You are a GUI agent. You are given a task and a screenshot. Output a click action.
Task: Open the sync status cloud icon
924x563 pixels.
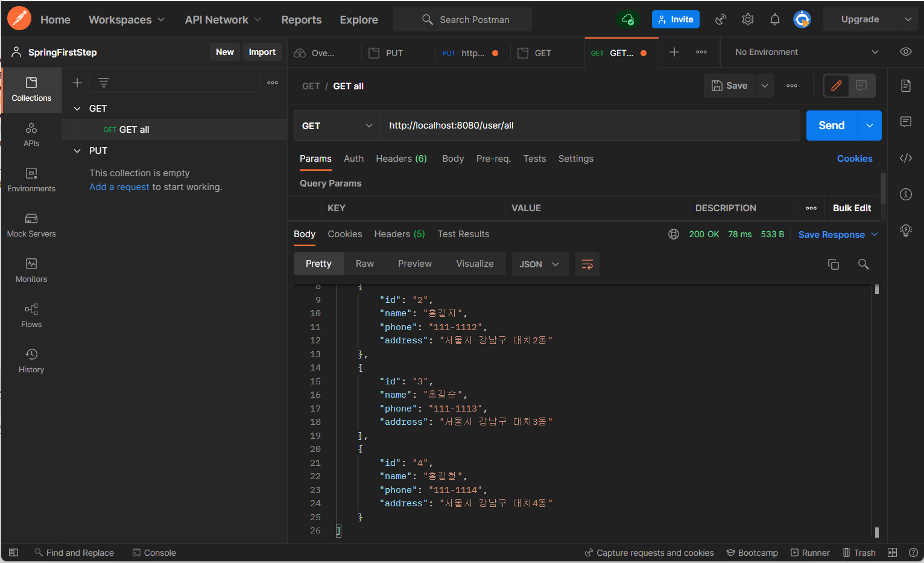click(628, 19)
